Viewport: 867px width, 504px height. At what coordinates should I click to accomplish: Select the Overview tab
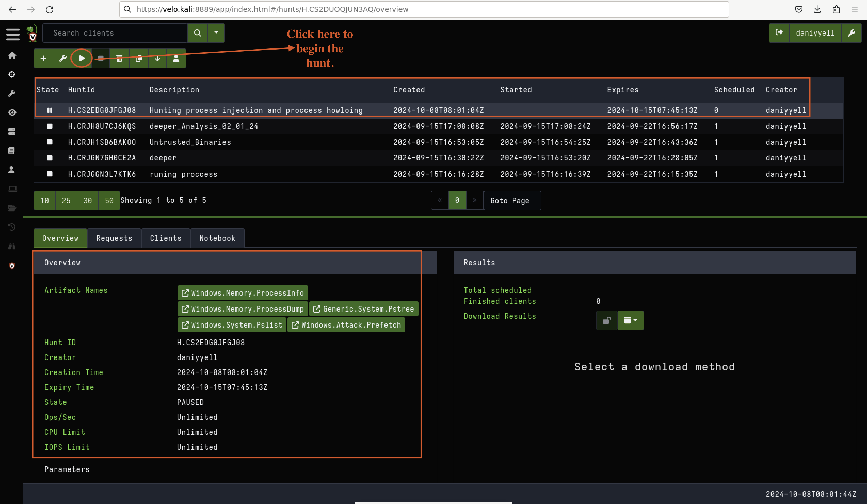click(60, 238)
